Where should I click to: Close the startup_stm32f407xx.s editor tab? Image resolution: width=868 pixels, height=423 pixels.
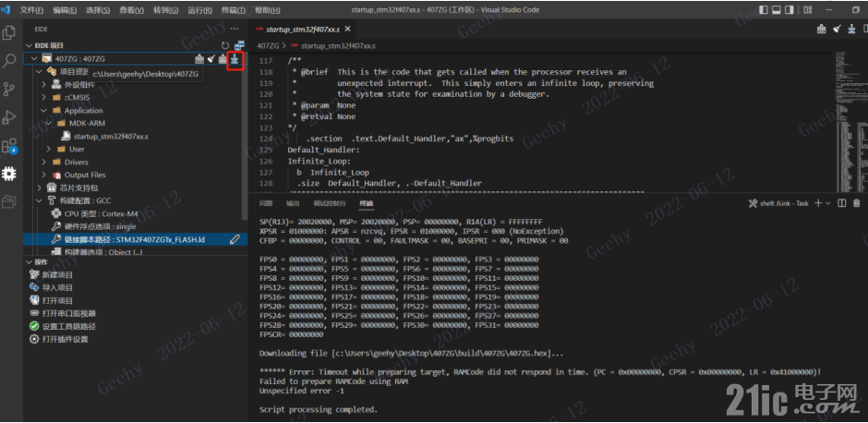pyautogui.click(x=346, y=29)
